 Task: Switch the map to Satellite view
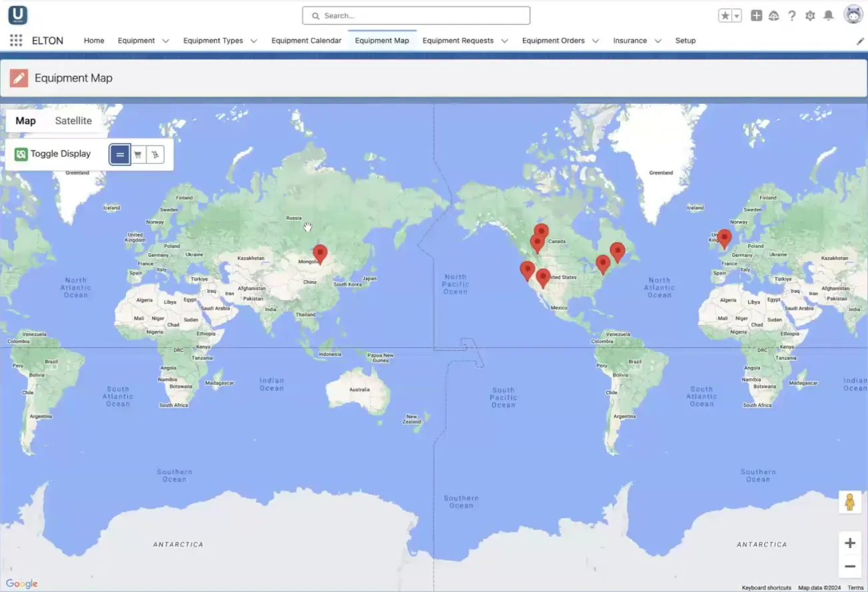coord(73,121)
